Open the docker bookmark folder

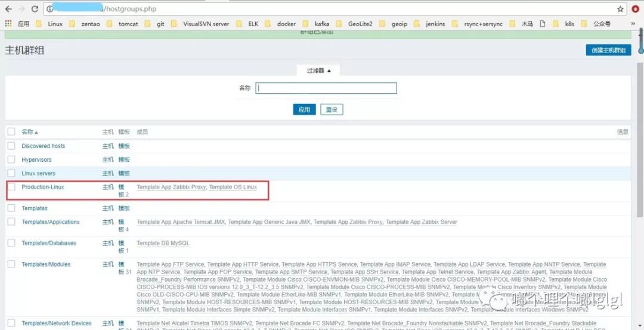[x=280, y=24]
